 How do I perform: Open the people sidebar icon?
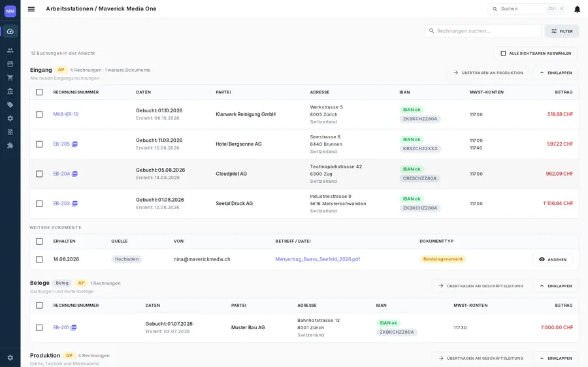(10, 50)
